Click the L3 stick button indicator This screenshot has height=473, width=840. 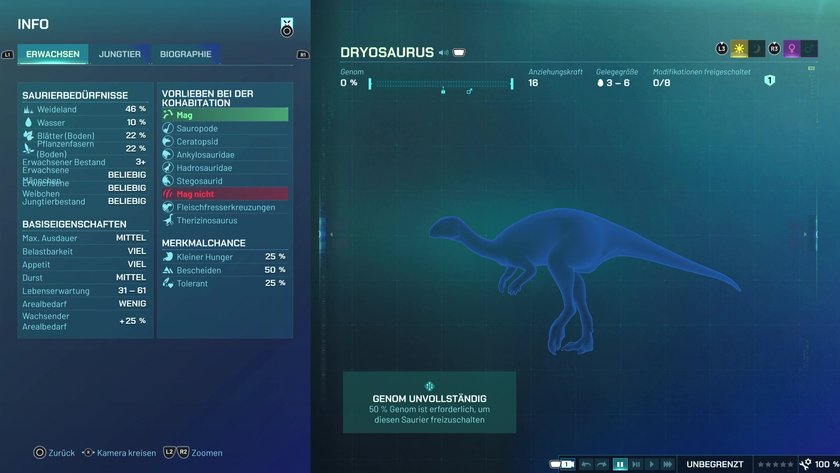[722, 49]
